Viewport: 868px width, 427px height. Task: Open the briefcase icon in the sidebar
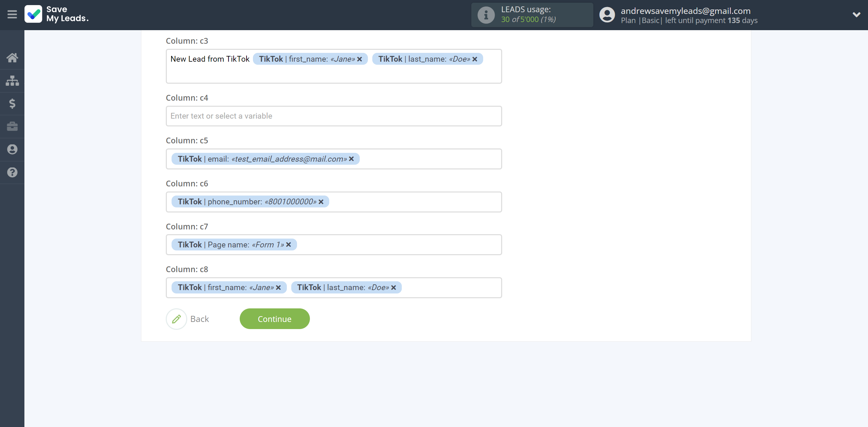coord(12,126)
